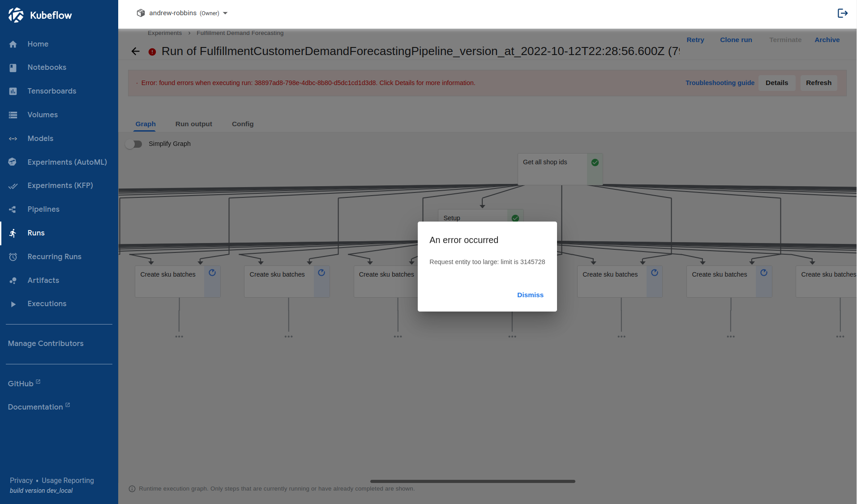Viewport: 857px width, 504px height.
Task: Click the Terminate button
Action: [785, 40]
